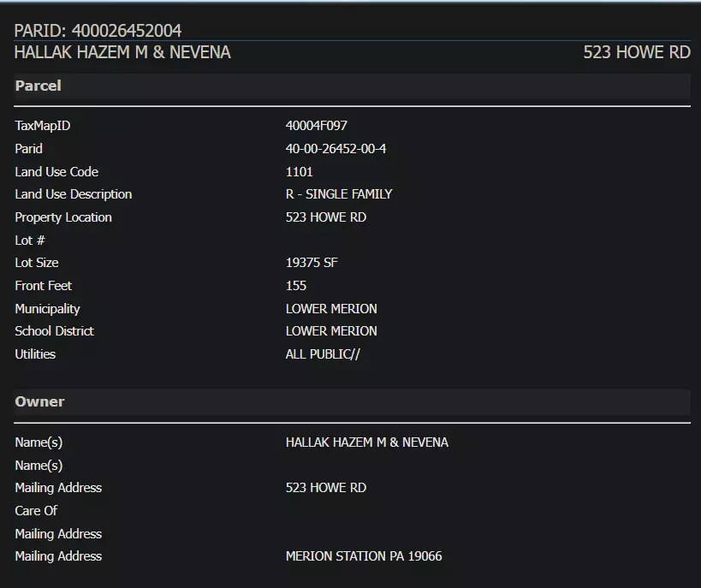The image size is (701, 588).
Task: Select Front Feet value 155
Action: tap(296, 286)
